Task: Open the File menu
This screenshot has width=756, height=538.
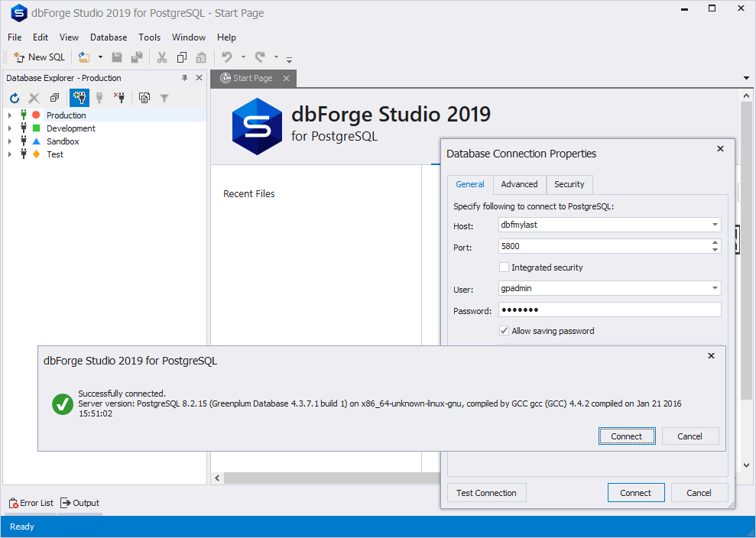Action: pyautogui.click(x=15, y=37)
